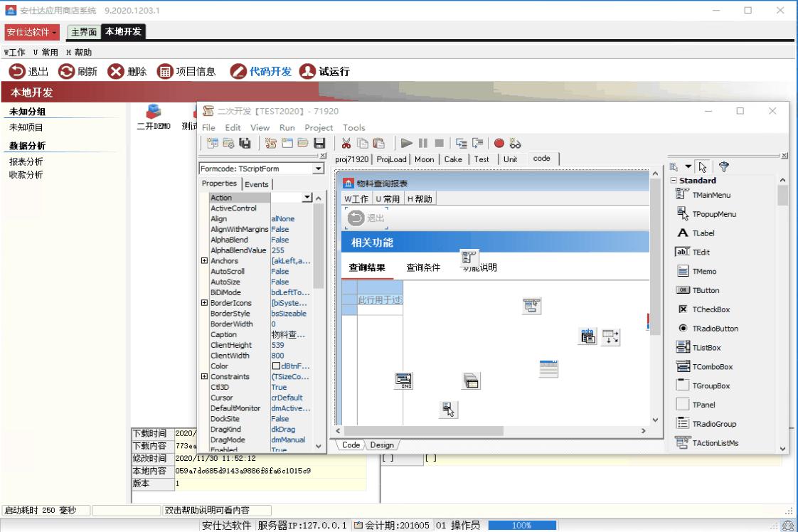Click the open folder icon in IDE toolbar
This screenshot has height=532, width=798.
click(x=303, y=143)
